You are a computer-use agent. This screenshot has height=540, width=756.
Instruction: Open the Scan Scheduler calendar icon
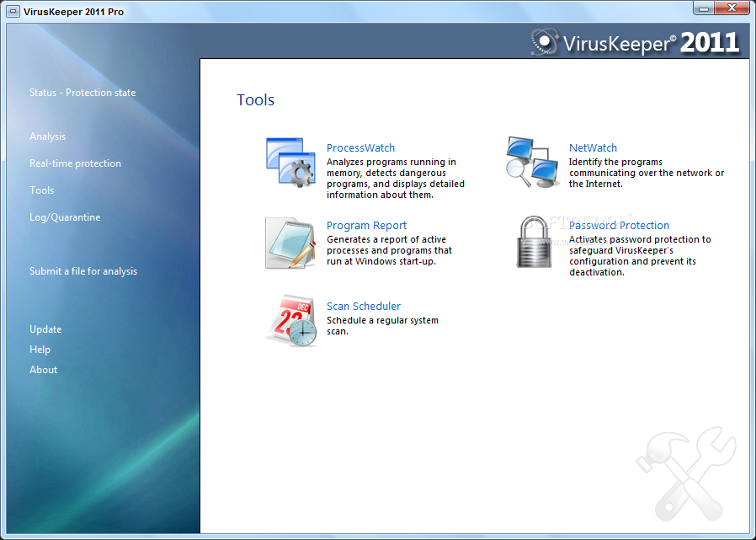pyautogui.click(x=291, y=320)
